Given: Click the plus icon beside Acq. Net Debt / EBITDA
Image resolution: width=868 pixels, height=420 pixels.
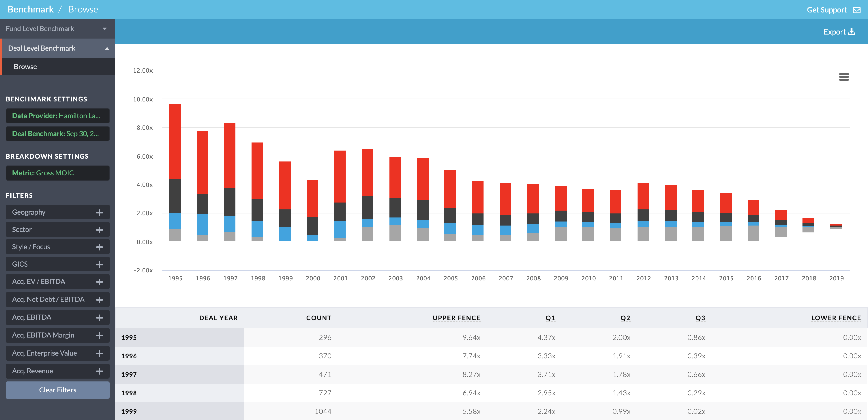Looking at the screenshot, I should click(x=99, y=300).
